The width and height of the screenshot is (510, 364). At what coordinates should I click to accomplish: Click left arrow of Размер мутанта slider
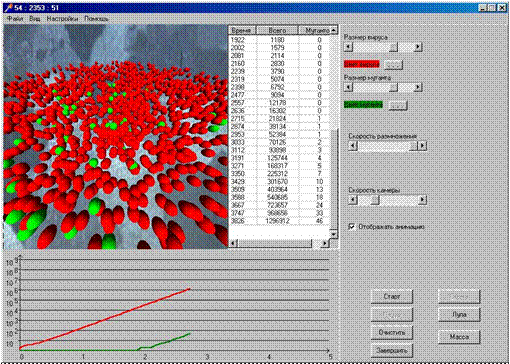tap(348, 87)
